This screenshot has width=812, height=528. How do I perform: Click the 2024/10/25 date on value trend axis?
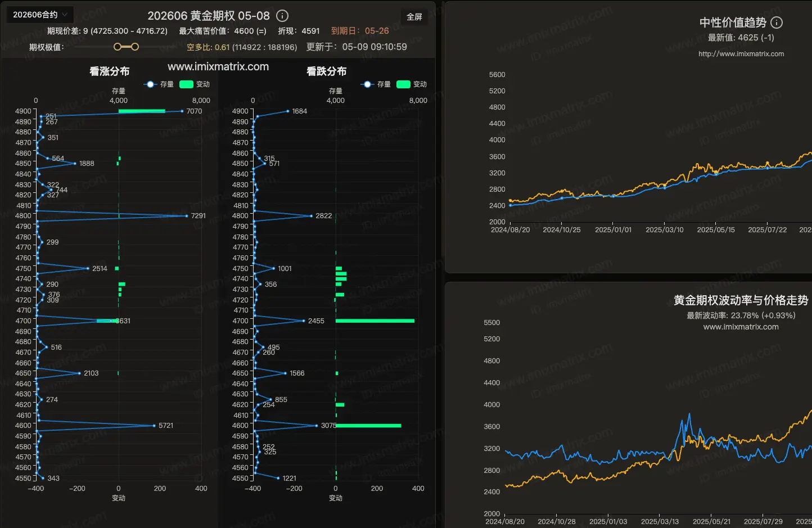pos(562,230)
